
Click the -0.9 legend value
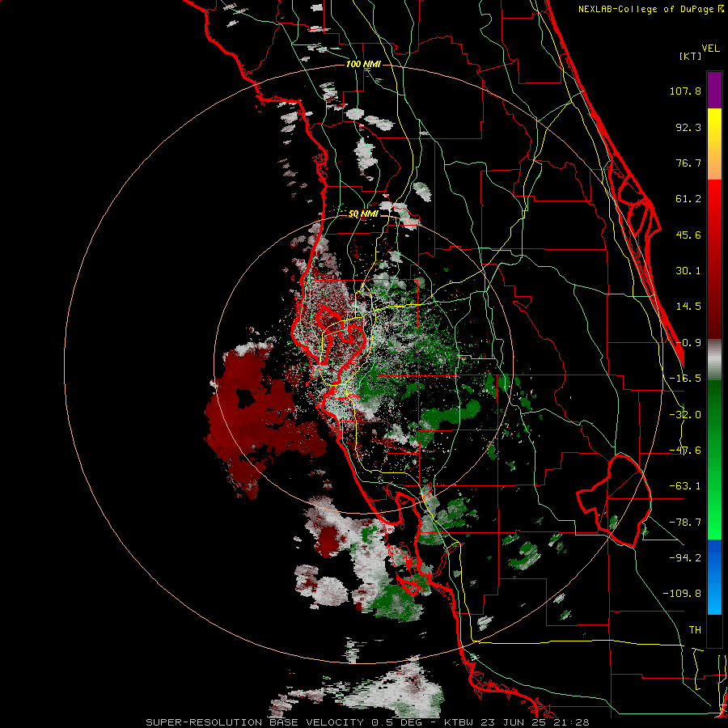pyautogui.click(x=688, y=343)
